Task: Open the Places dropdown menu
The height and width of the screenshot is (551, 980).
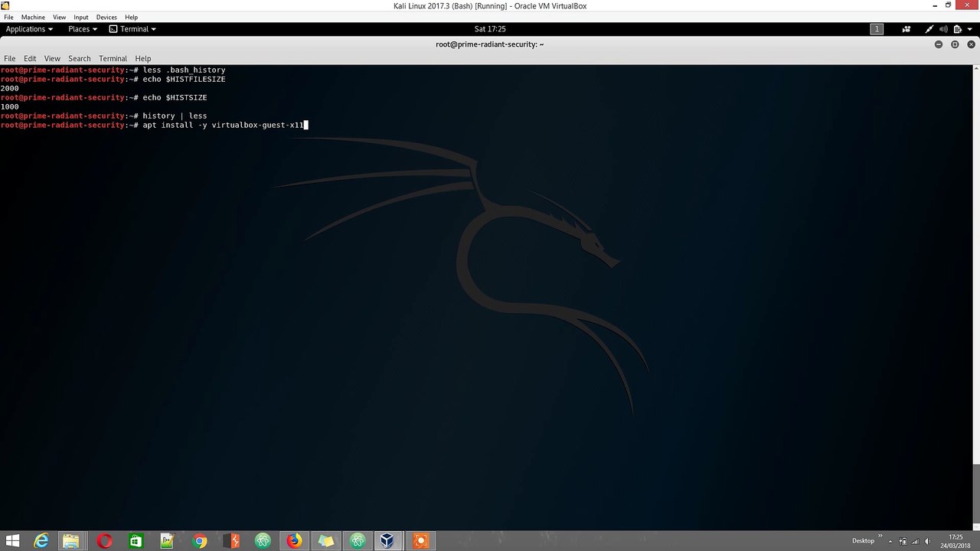Action: coord(83,29)
